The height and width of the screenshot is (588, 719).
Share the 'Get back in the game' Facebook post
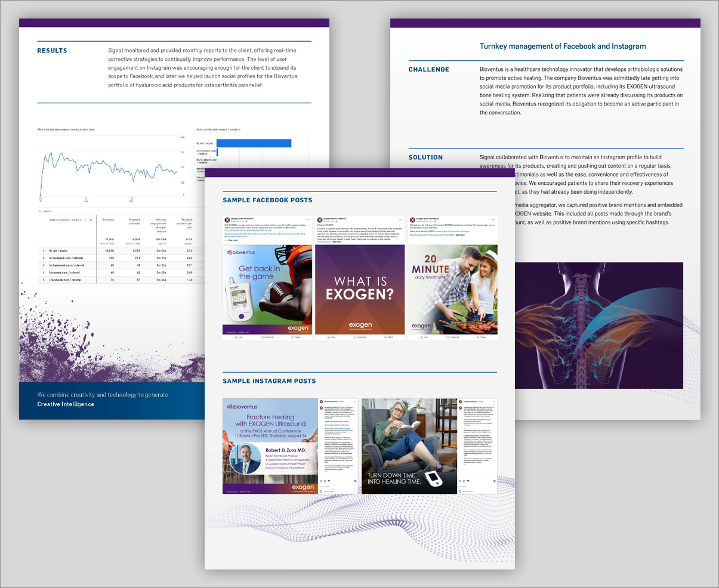[x=297, y=337]
